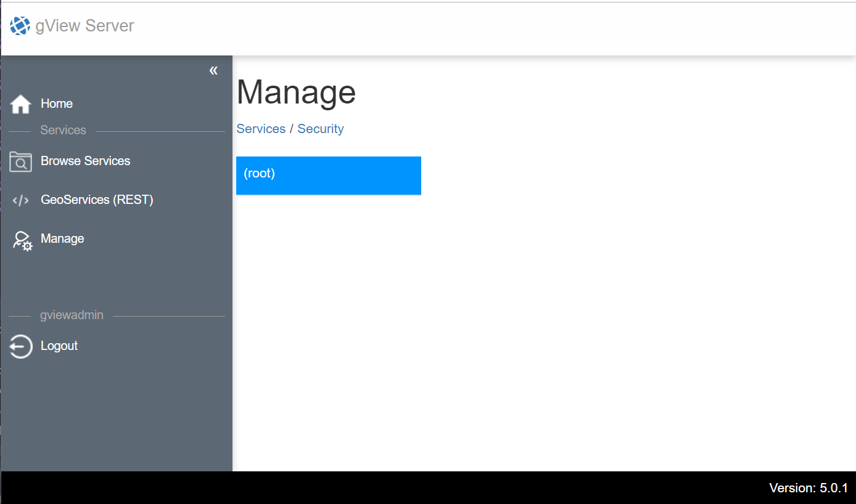Click the Services section divider label
This screenshot has height=504, width=856.
(x=63, y=130)
